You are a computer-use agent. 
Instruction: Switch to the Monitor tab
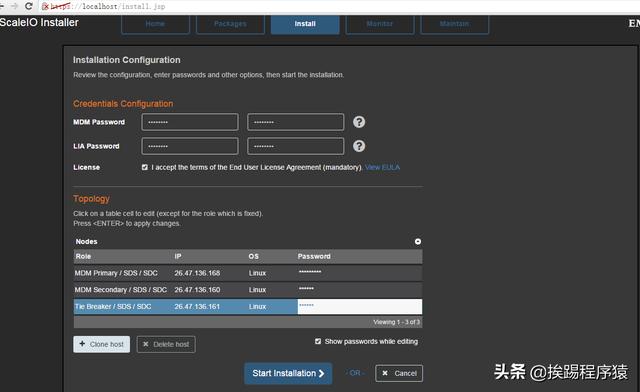[x=380, y=24]
